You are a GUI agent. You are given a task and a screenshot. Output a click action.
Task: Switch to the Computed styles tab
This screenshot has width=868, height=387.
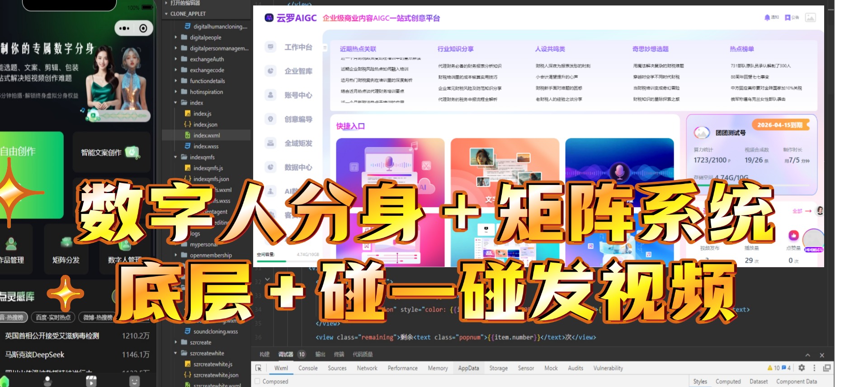pyautogui.click(x=728, y=381)
